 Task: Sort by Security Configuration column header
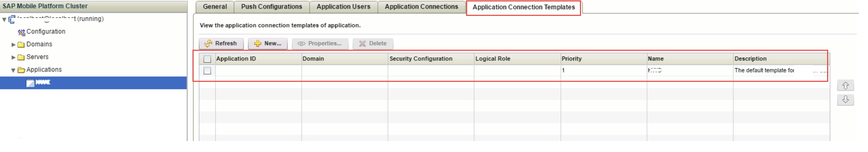click(x=431, y=59)
